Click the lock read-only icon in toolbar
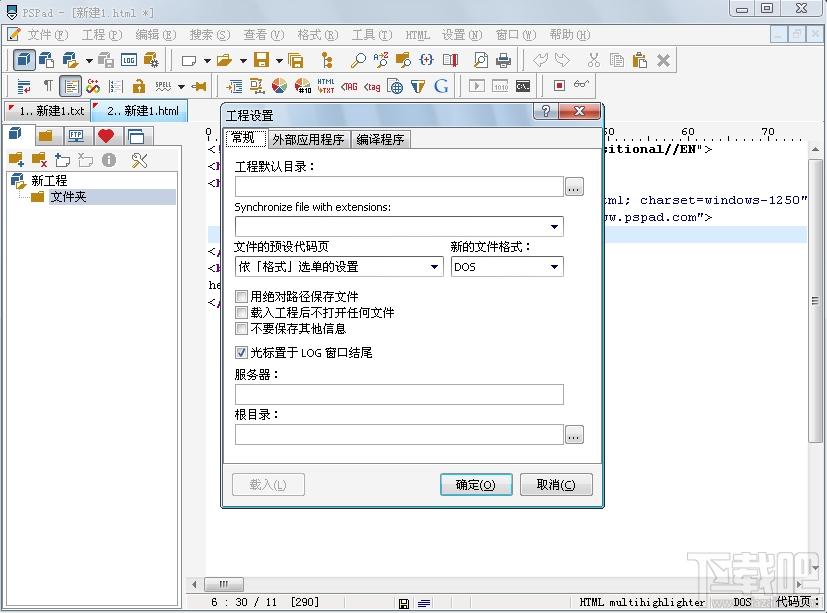This screenshot has height=613, width=827. coord(139,86)
